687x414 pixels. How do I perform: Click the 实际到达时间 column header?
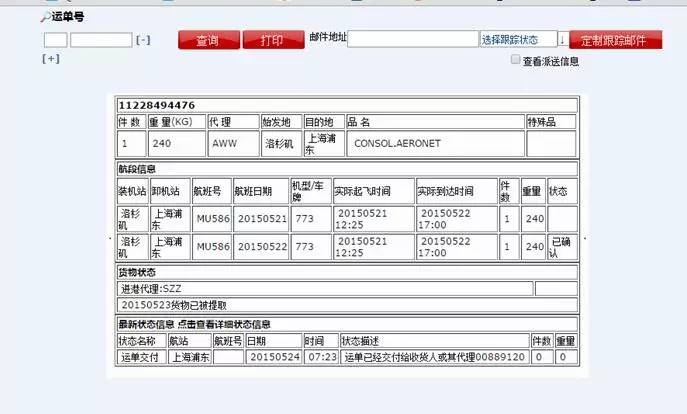457,191
